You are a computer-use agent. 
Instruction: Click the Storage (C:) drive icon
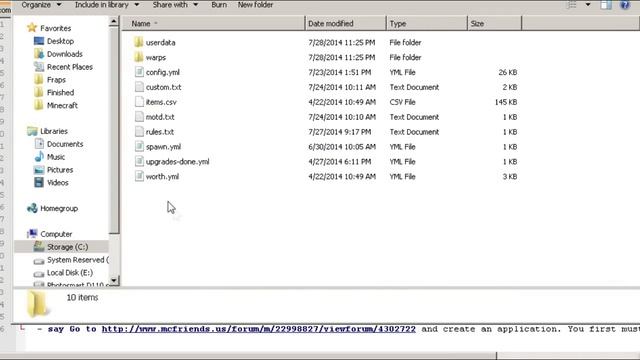tap(39, 247)
